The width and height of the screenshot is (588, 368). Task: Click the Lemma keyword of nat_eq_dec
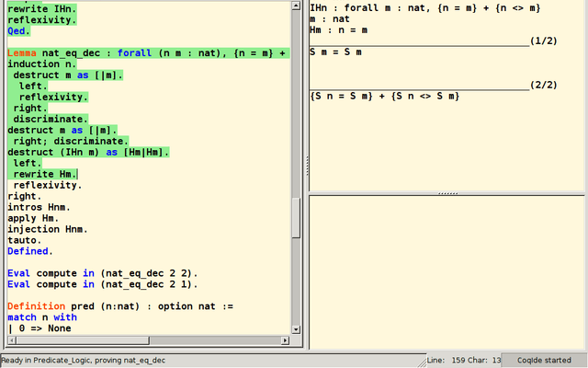22,53
